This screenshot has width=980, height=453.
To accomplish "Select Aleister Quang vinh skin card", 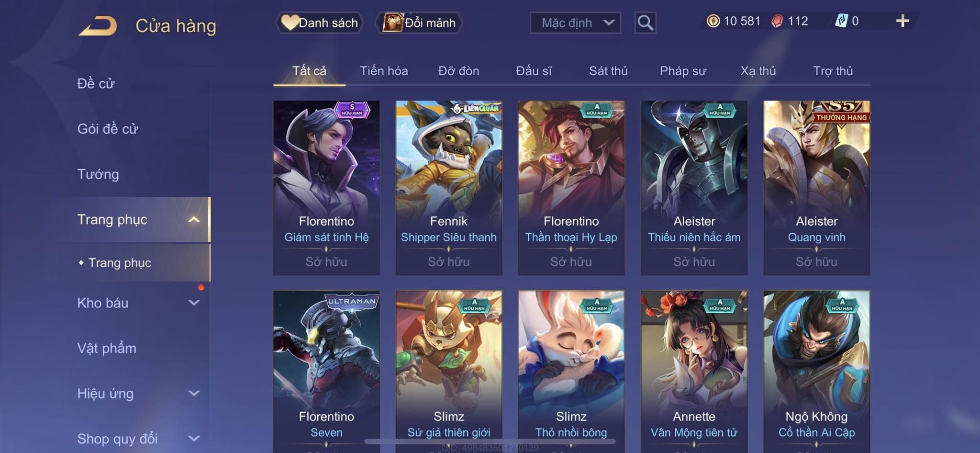I will click(816, 188).
